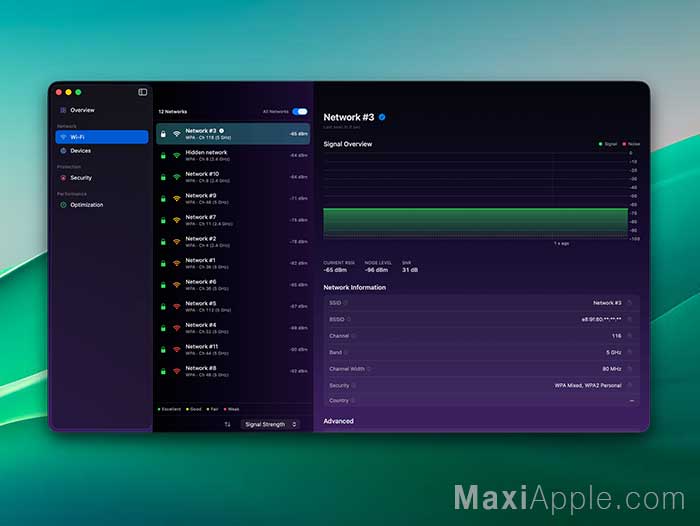The height and width of the screenshot is (526, 700).
Task: Select Network #1 in the list
Action: click(x=233, y=263)
